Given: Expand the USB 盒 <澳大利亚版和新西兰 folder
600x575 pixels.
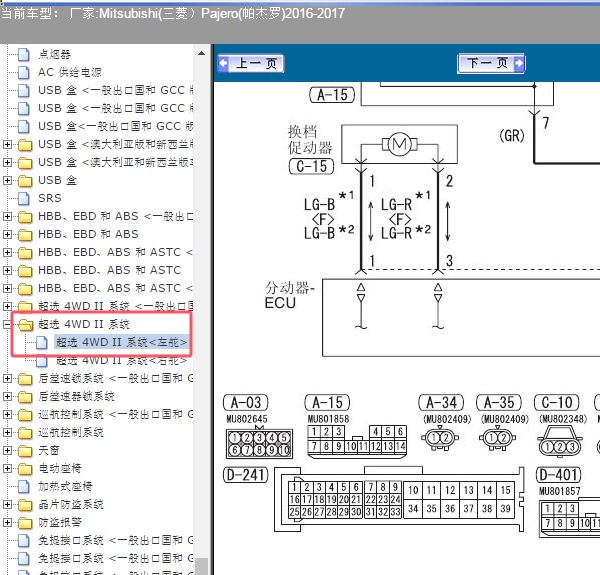Looking at the screenshot, I should [x=7, y=145].
